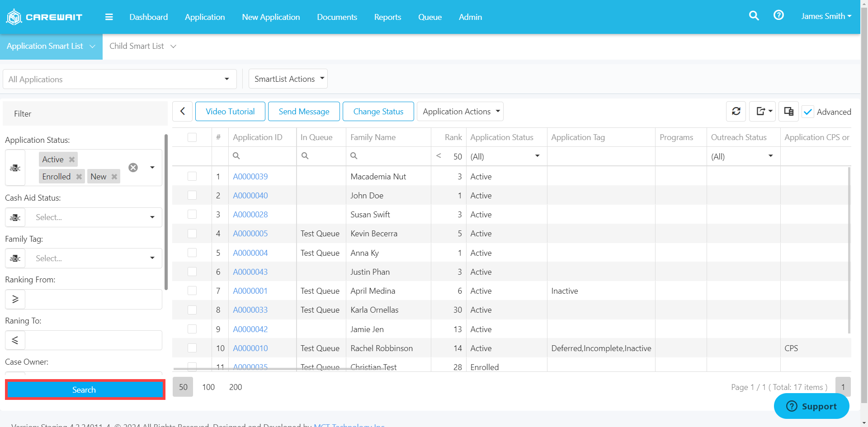Switch to the Child Smart List tab
Image resolution: width=868 pixels, height=427 pixels.
point(142,46)
